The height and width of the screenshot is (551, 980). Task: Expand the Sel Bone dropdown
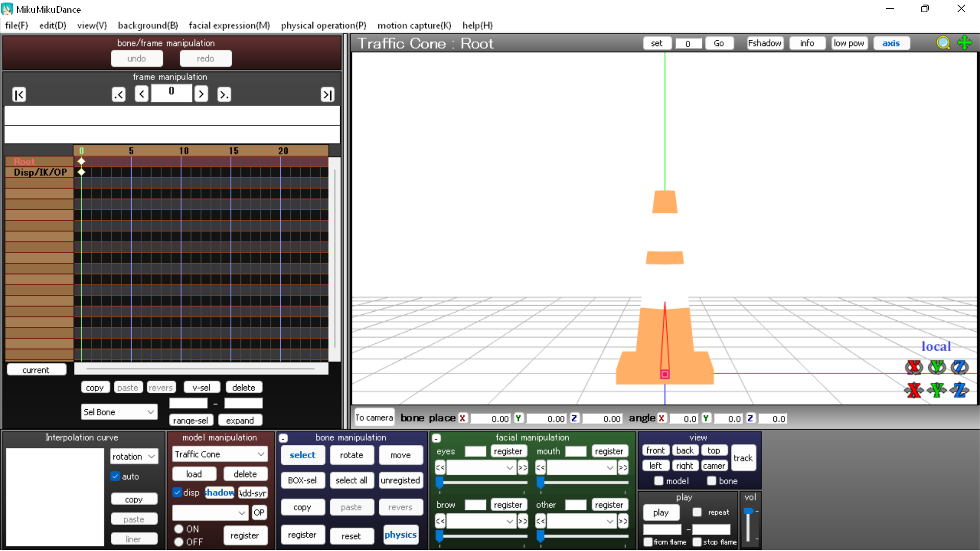pos(119,412)
